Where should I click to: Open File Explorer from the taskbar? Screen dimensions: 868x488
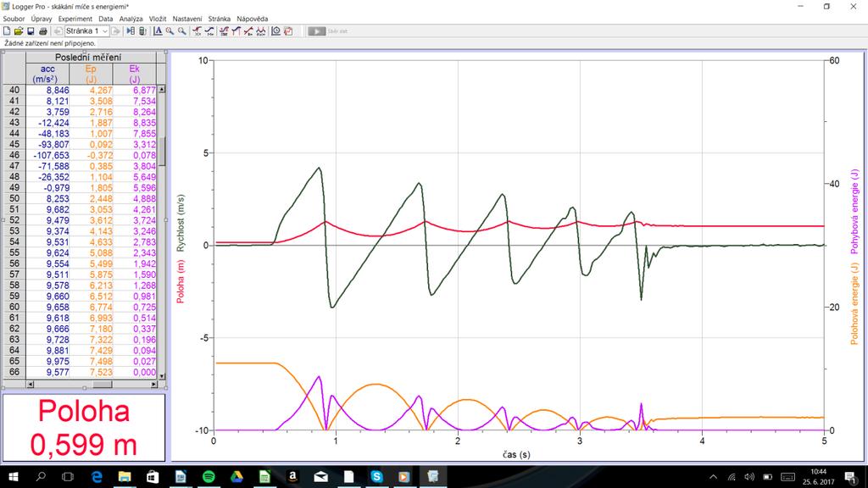point(125,476)
